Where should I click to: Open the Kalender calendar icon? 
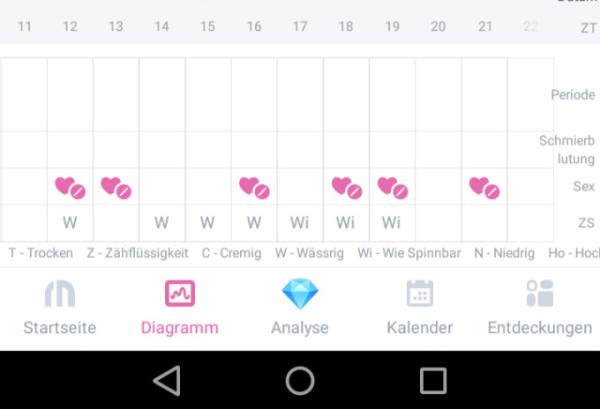click(420, 293)
